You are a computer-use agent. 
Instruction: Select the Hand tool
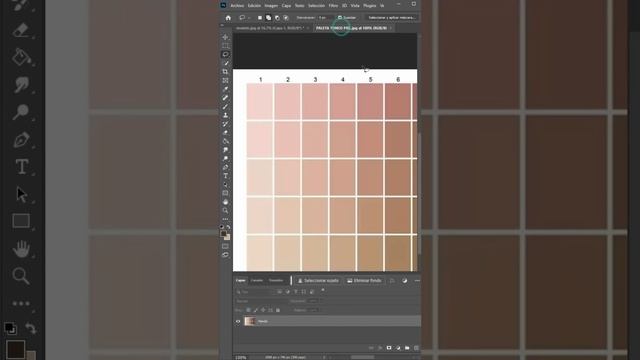click(225, 202)
